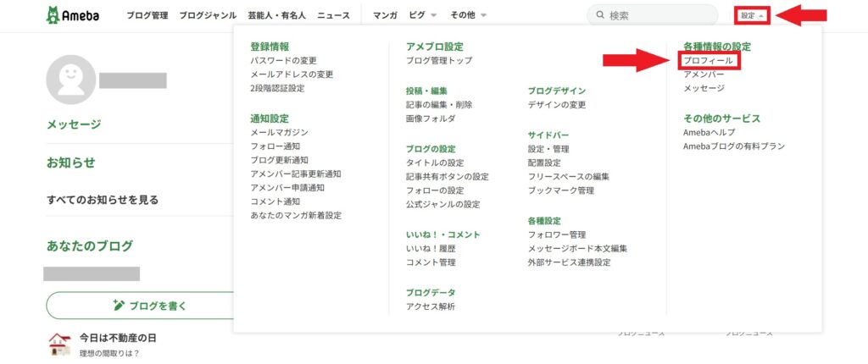Open アクセス解析 under ブログデータ
The width and height of the screenshot is (868, 364).
point(431,306)
